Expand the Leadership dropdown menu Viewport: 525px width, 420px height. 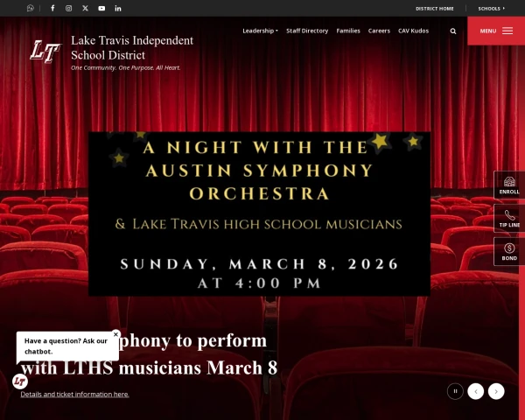[x=260, y=31]
